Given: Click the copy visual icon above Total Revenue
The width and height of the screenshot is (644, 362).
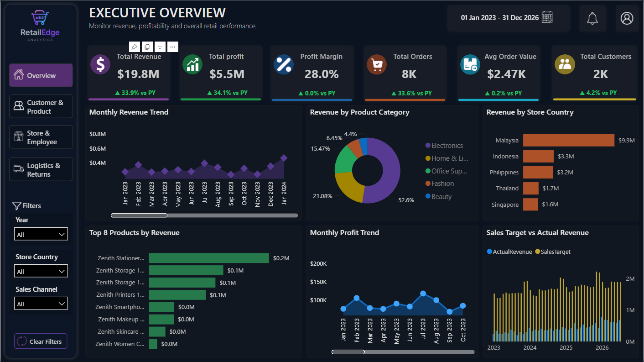Looking at the screenshot, I should pyautogui.click(x=147, y=47).
